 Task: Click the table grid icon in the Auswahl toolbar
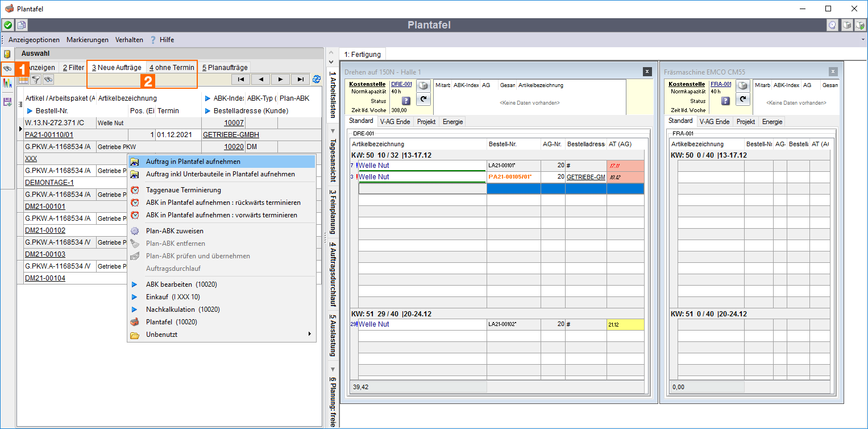(x=23, y=80)
